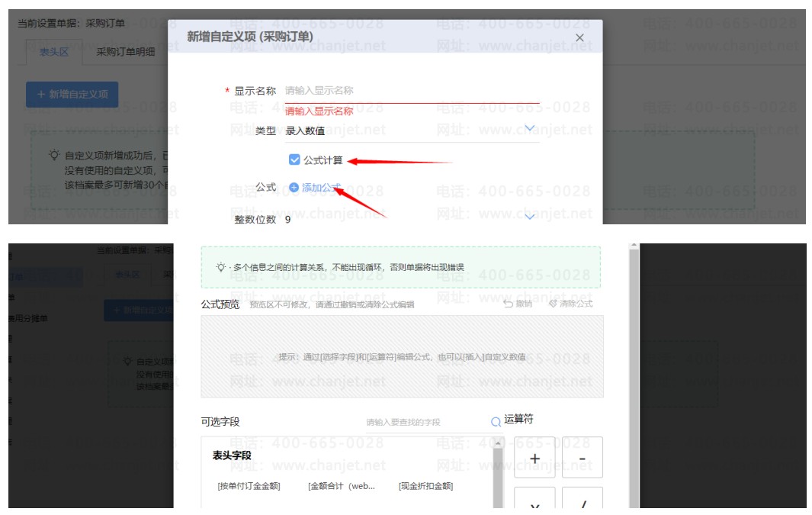Click the 新增自定义项 button in upper background

pyautogui.click(x=72, y=95)
